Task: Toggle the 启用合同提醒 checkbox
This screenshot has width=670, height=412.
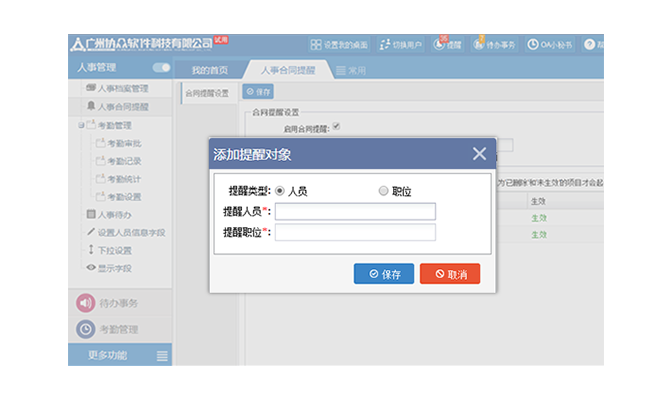Action: pos(336,127)
